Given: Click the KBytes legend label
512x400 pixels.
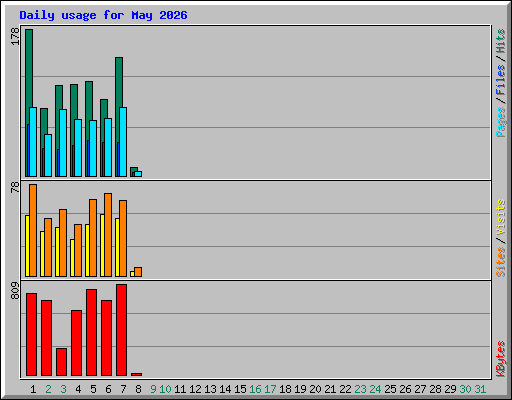Looking at the screenshot, I should 500,359.
